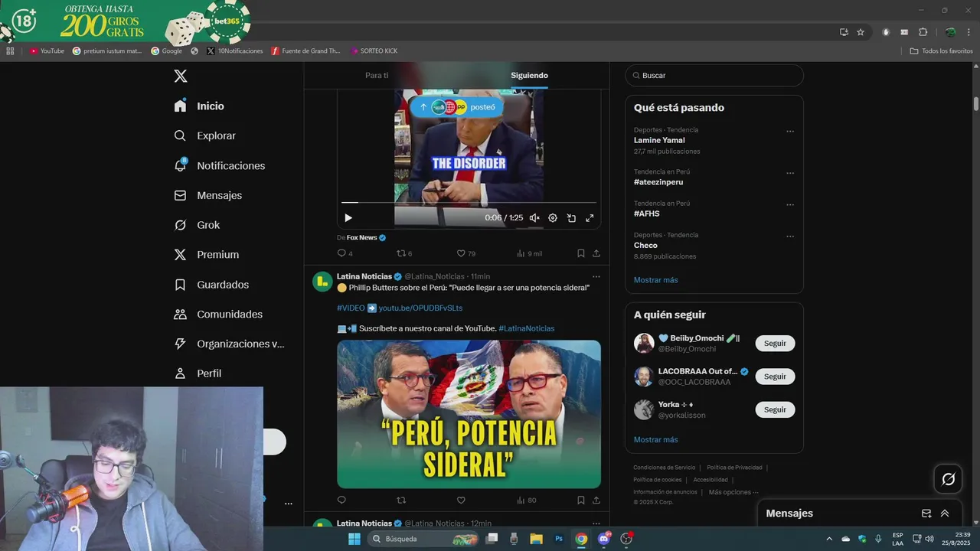Click the Fox News source link

click(366, 238)
